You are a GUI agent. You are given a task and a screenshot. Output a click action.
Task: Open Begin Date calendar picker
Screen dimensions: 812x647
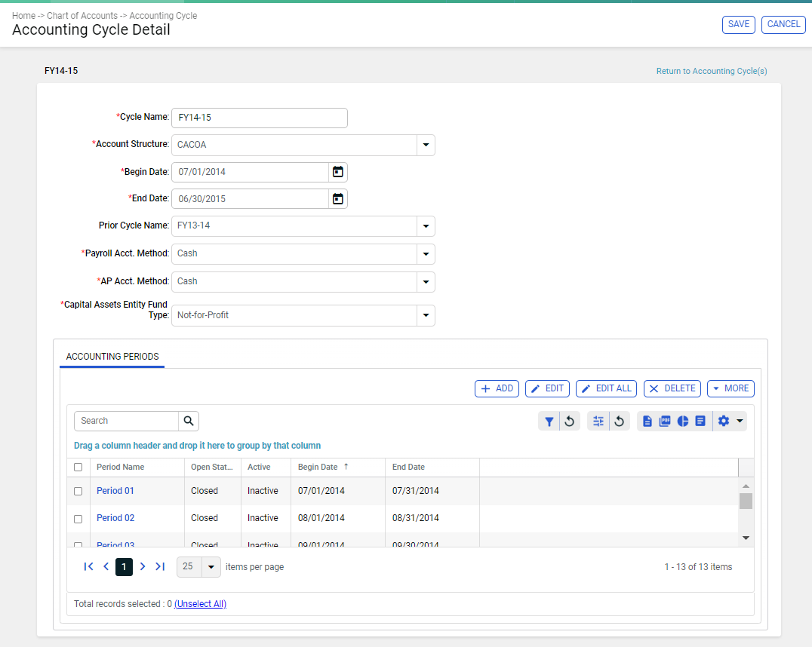tap(337, 172)
